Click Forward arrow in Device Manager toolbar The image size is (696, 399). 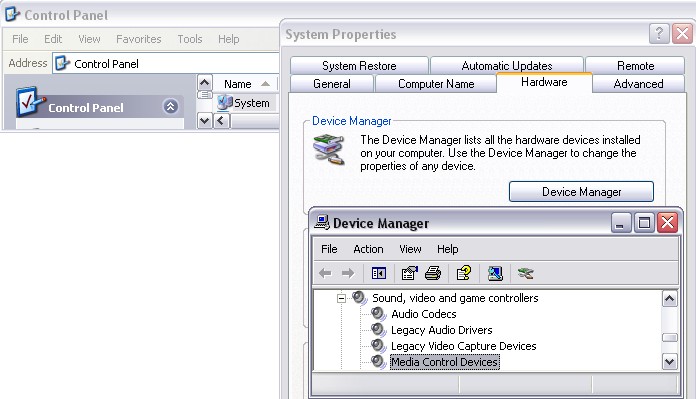(348, 273)
